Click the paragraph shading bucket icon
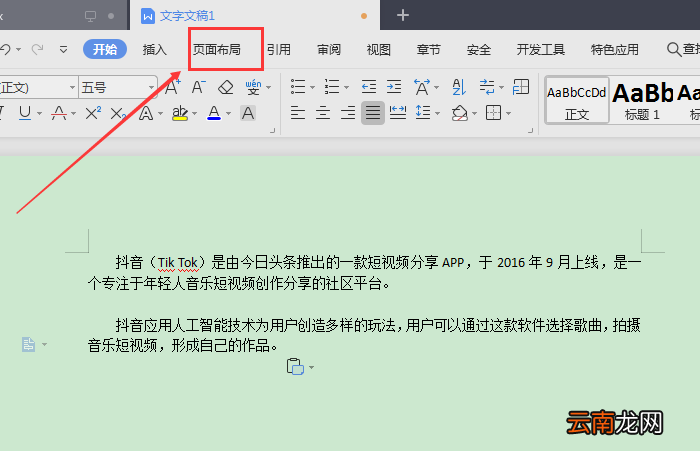 (x=459, y=113)
